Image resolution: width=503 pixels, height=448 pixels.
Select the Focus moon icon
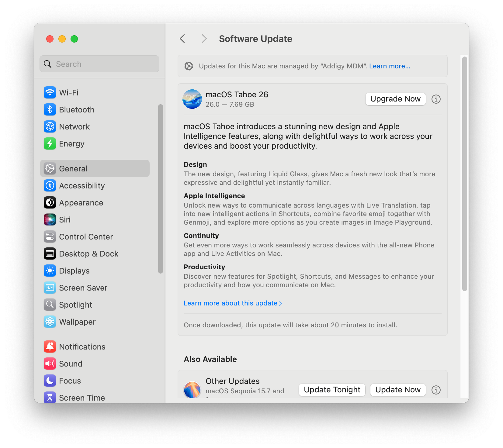pyautogui.click(x=50, y=381)
